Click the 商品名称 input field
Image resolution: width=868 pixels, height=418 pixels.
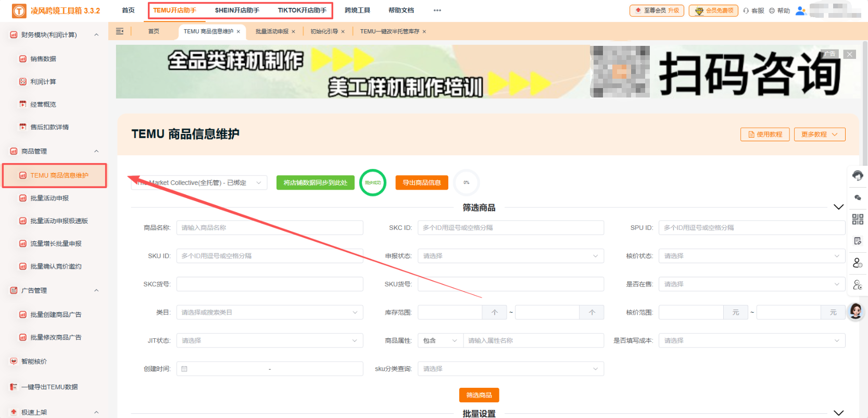click(270, 228)
